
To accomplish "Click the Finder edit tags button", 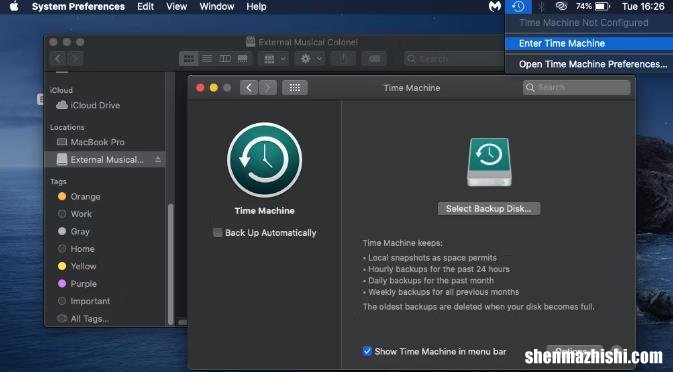I will pyautogui.click(x=374, y=59).
